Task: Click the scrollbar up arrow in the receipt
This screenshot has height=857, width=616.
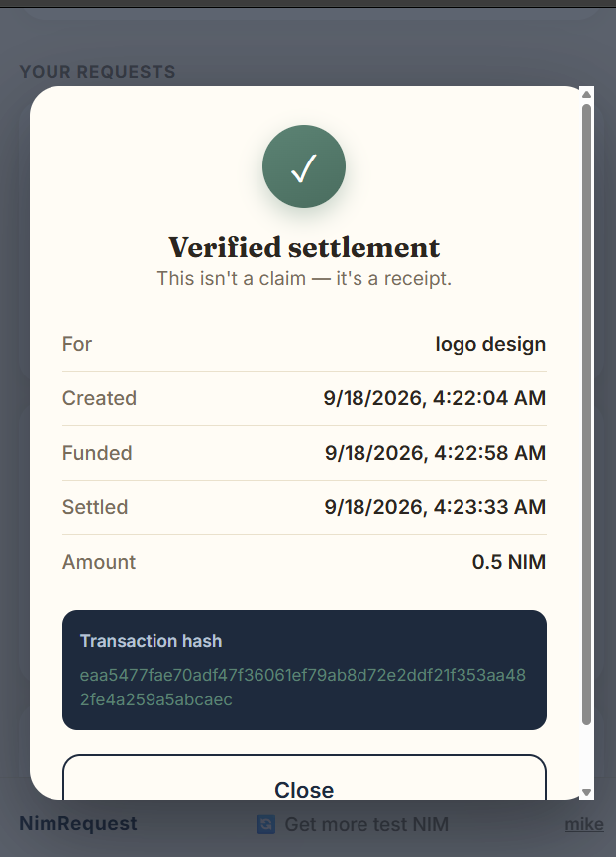Action: point(587,94)
